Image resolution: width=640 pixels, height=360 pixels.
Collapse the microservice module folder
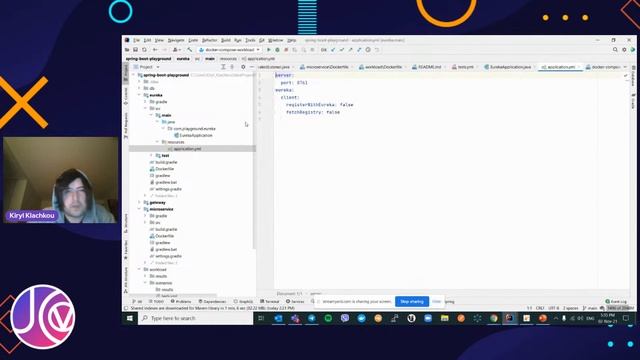[x=140, y=209]
